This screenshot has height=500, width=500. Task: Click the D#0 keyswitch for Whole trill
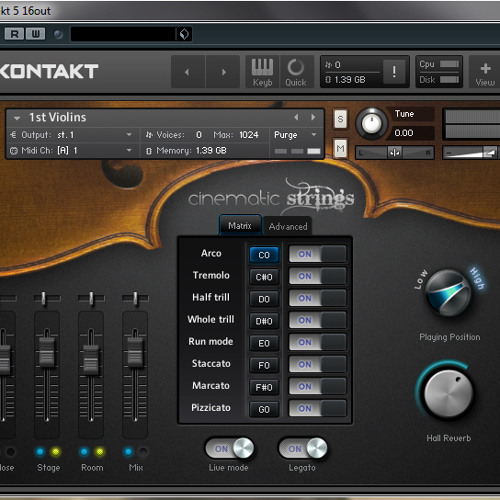pos(264,321)
